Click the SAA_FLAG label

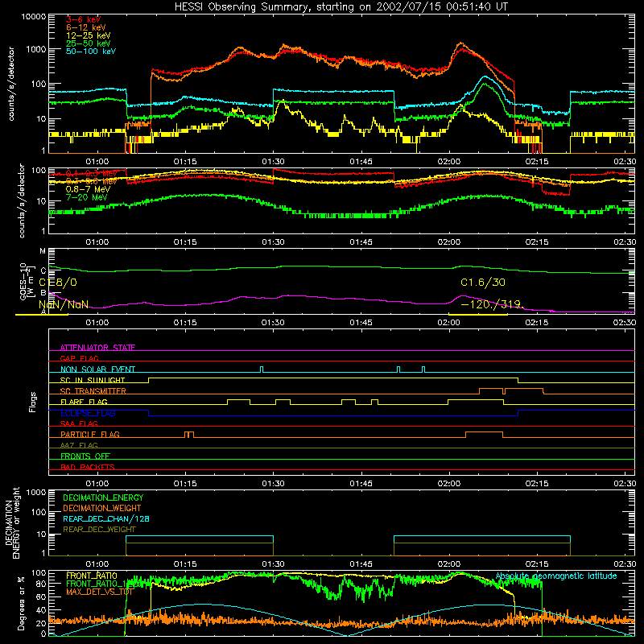pos(79,423)
